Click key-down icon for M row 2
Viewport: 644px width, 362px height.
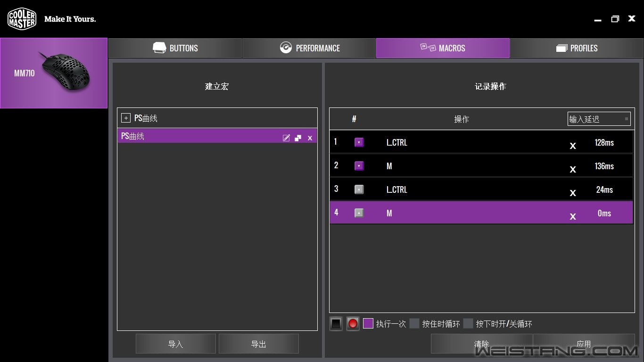[359, 166]
